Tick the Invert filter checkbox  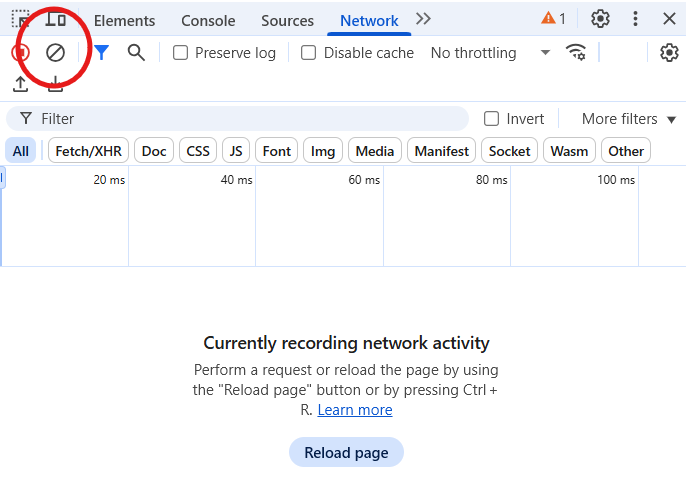pos(491,119)
